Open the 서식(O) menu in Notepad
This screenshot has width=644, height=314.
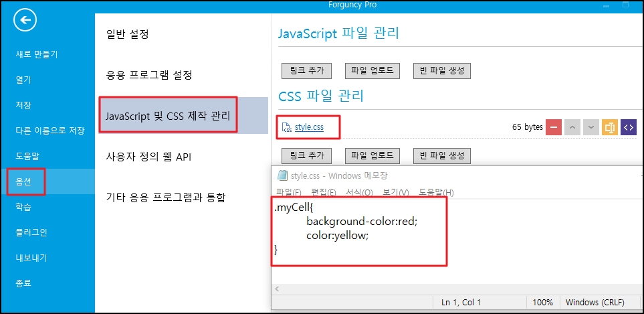point(359,193)
